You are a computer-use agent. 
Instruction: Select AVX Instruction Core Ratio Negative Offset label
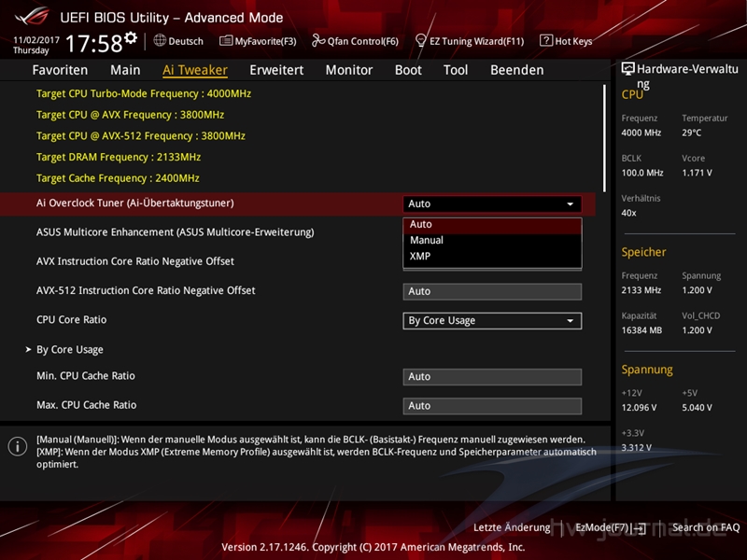[135, 261]
